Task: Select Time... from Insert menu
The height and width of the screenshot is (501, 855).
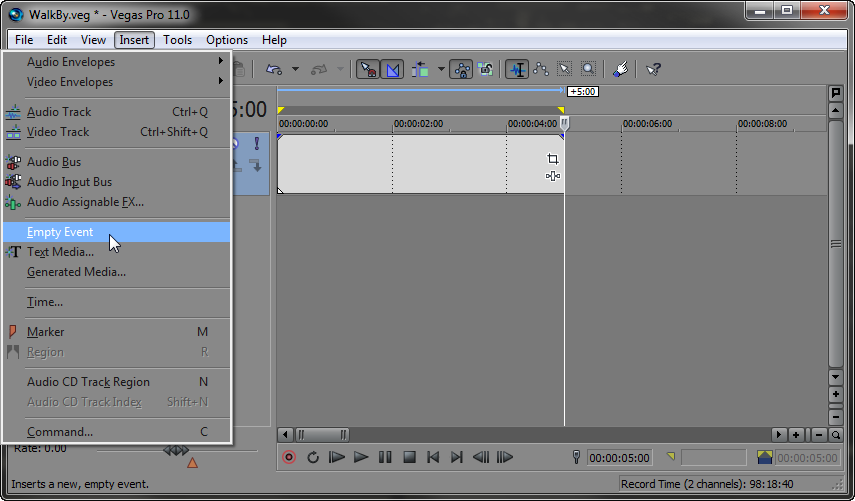Action: click(117, 302)
